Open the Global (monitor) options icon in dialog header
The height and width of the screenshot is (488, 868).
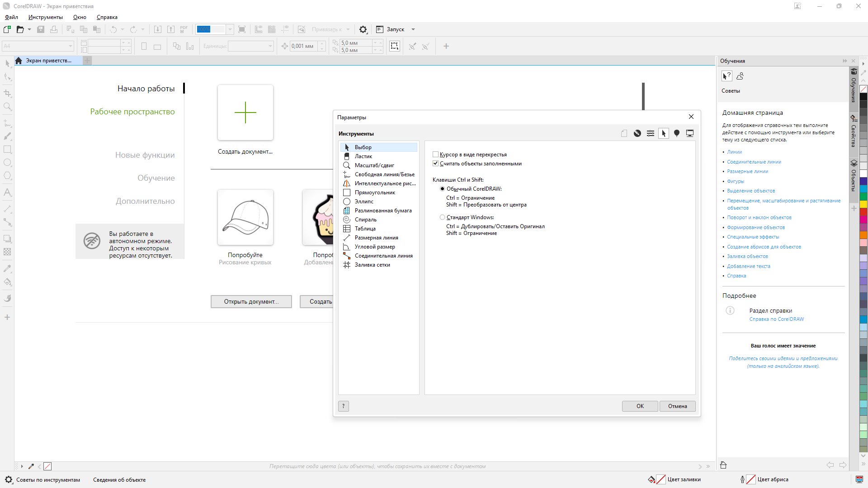pos(690,133)
